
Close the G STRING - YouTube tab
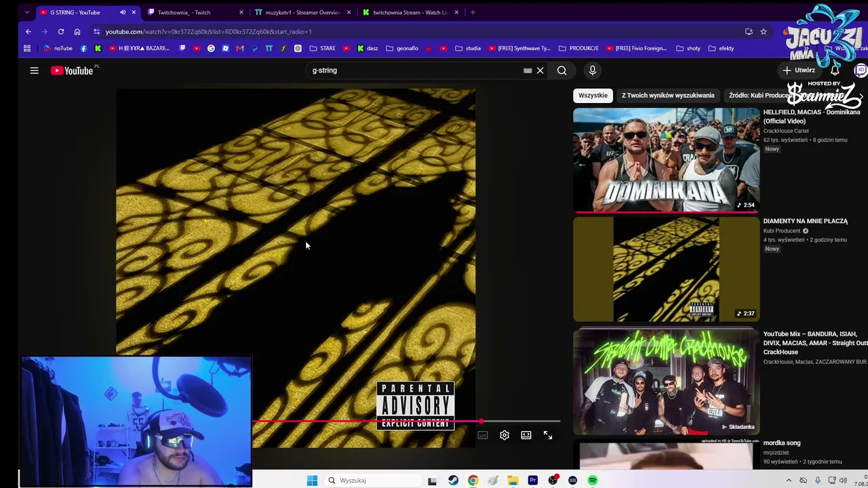[134, 12]
